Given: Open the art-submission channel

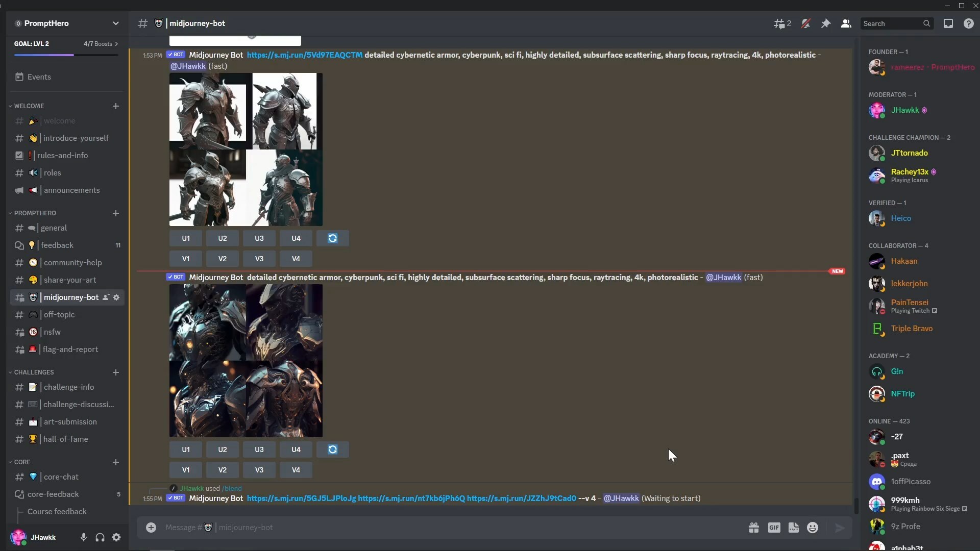Looking at the screenshot, I should coord(67,422).
